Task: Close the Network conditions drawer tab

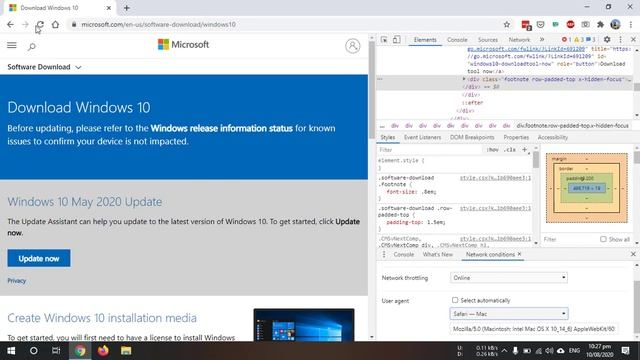Action: click(x=520, y=254)
